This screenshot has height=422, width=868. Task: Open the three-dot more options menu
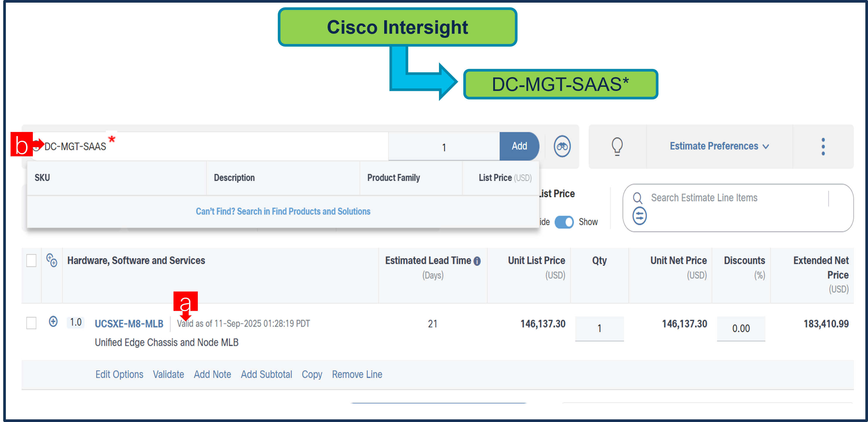click(x=823, y=146)
